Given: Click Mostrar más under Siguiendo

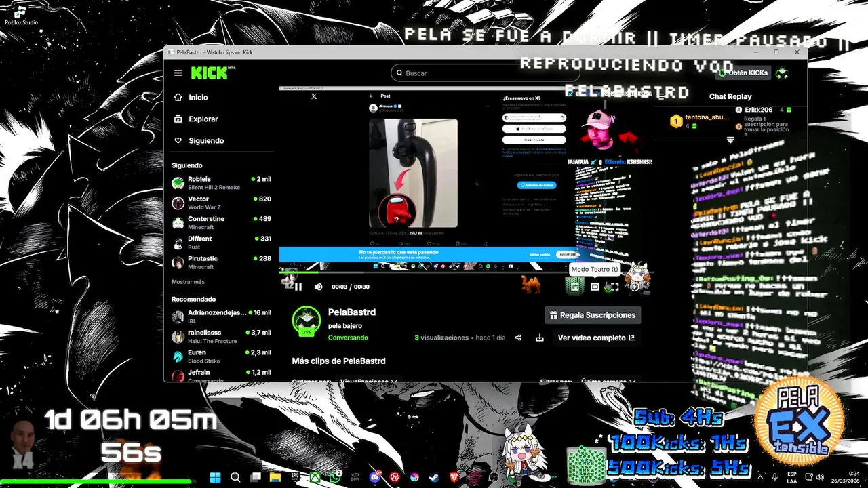Looking at the screenshot, I should pos(188,282).
